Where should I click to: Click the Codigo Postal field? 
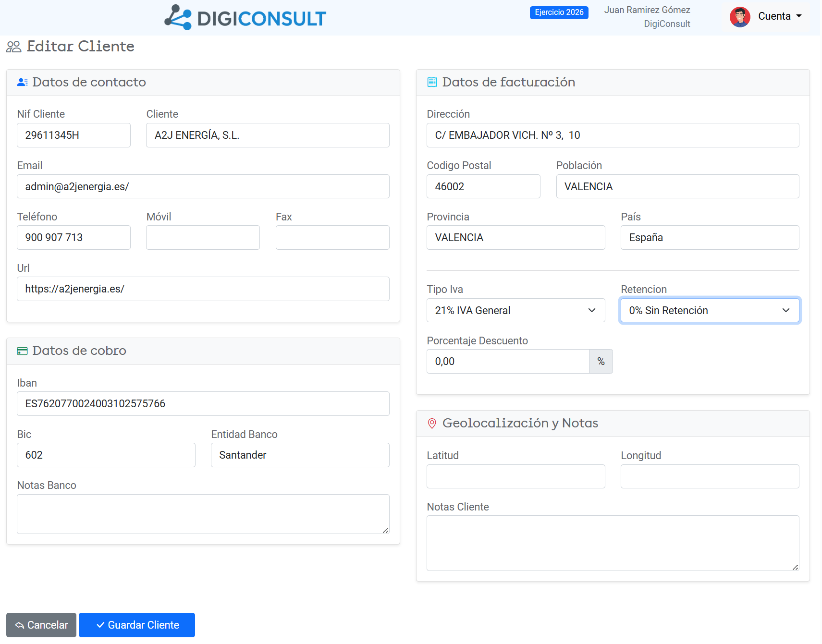(483, 186)
